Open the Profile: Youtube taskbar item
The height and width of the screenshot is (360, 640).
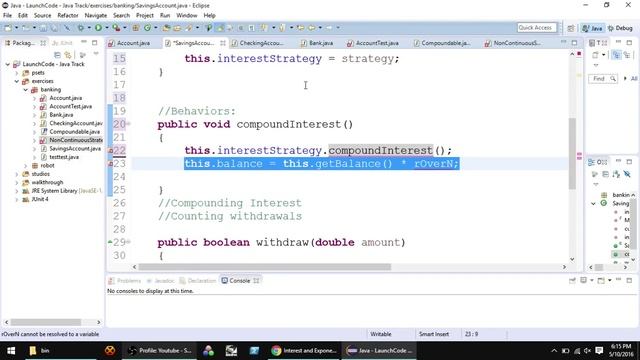160,351
